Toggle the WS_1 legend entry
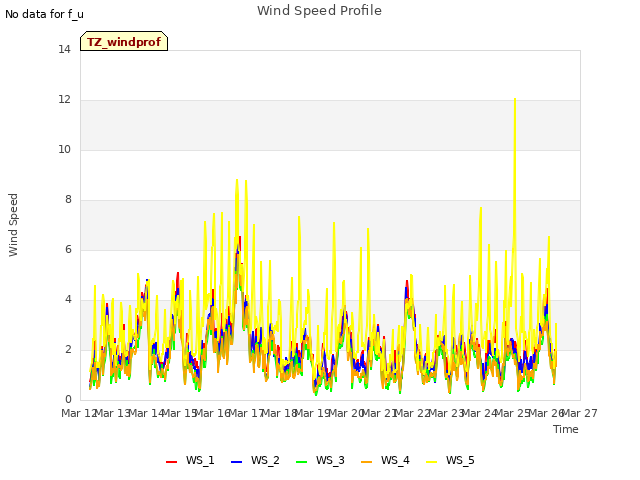 pos(190,460)
